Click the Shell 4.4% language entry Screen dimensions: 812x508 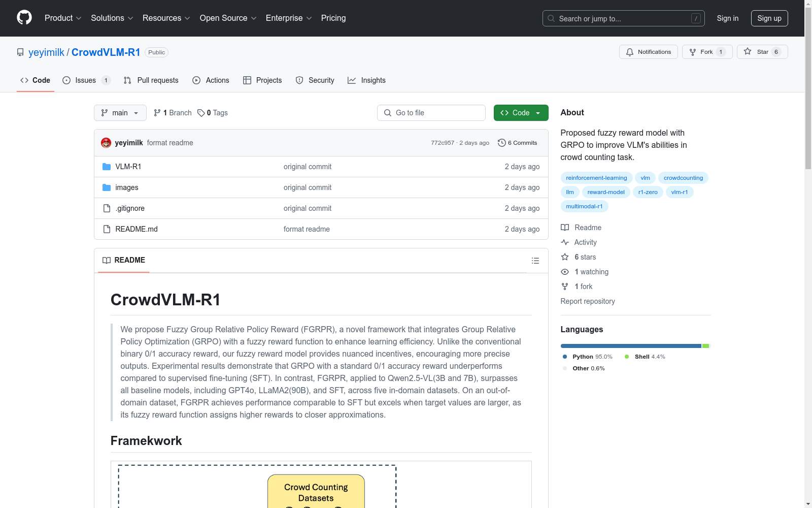645,357
